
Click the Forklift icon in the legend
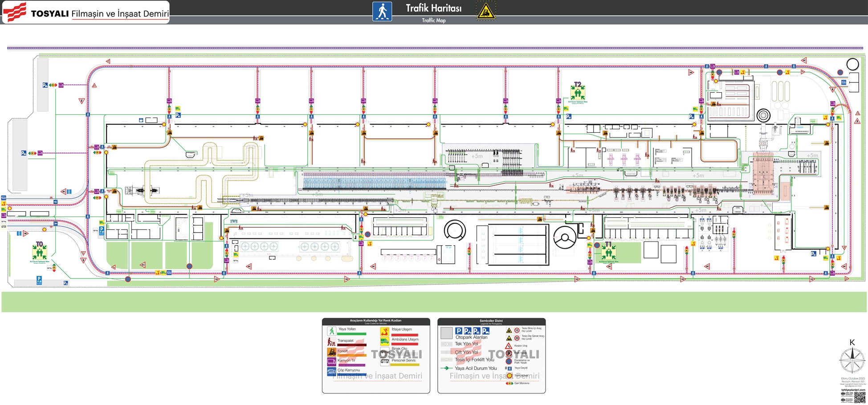tap(331, 352)
